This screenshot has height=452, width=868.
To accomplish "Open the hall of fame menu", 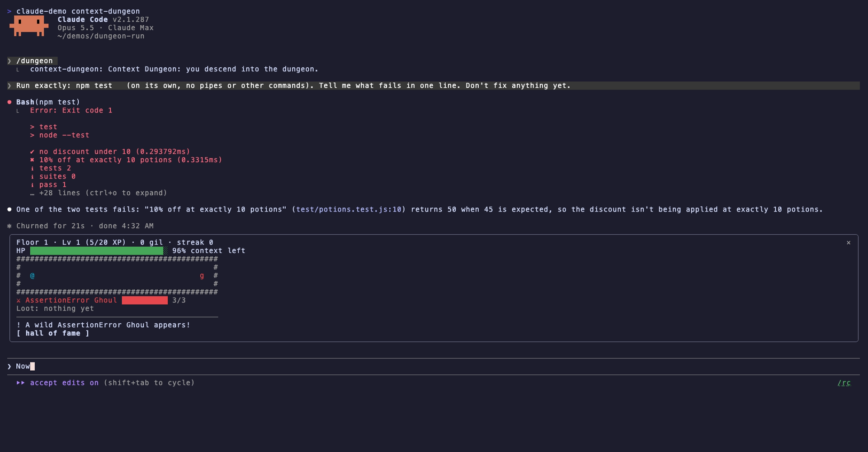I will point(53,333).
